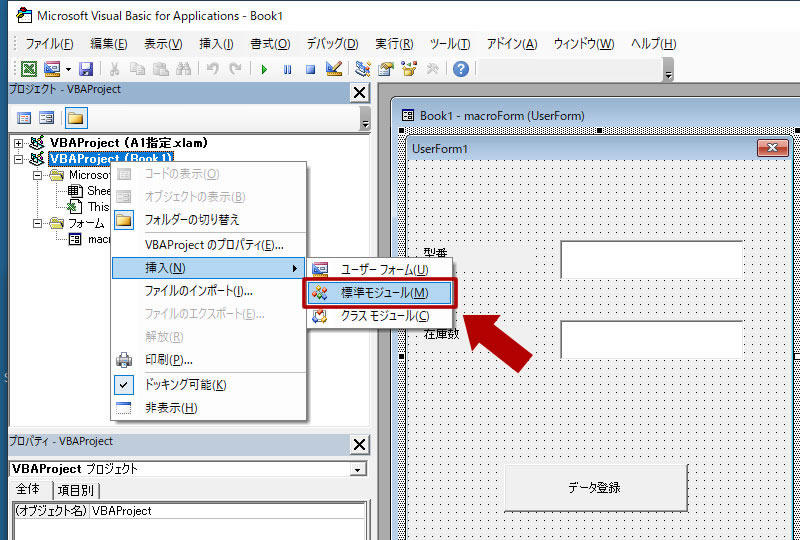The width and height of the screenshot is (800, 540).
Task: Click the Object Browser toolbar icon
Action: click(x=409, y=69)
